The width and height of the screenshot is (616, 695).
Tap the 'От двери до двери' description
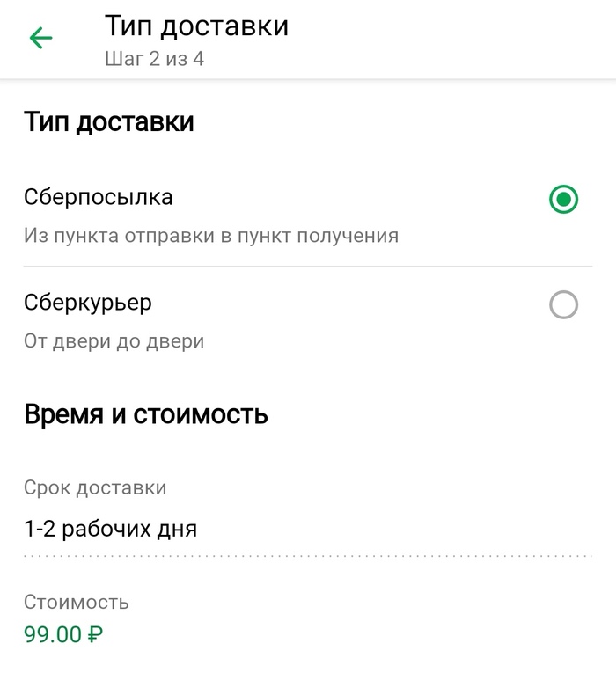[114, 341]
